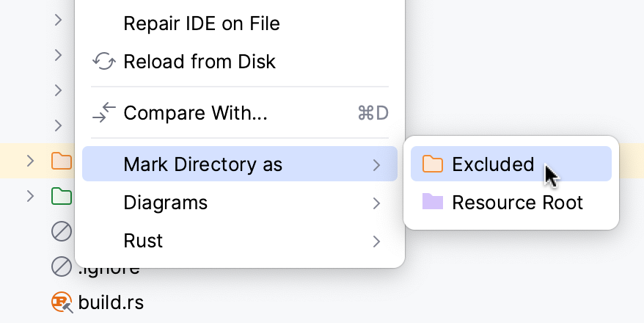Mark directory as Resource Root
The height and width of the screenshot is (323, 644).
click(517, 202)
